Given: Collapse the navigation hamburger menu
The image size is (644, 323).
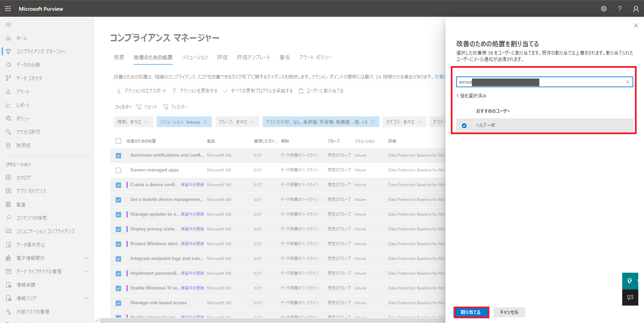Looking at the screenshot, I should [x=8, y=24].
